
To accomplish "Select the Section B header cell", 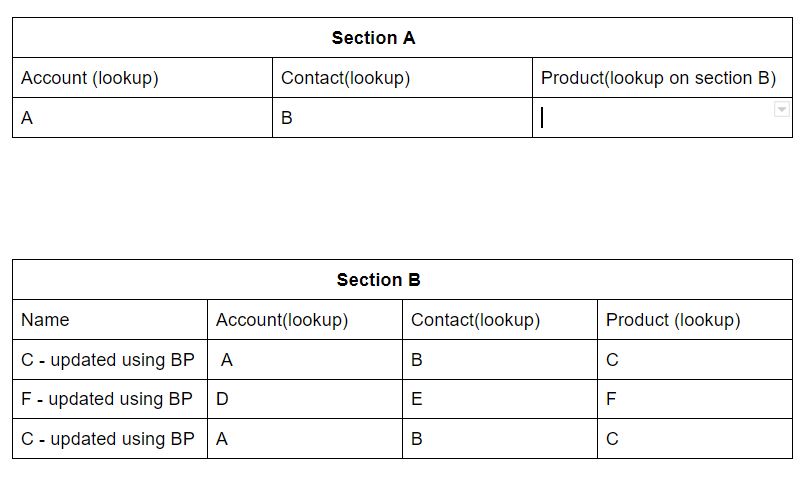I will (402, 280).
